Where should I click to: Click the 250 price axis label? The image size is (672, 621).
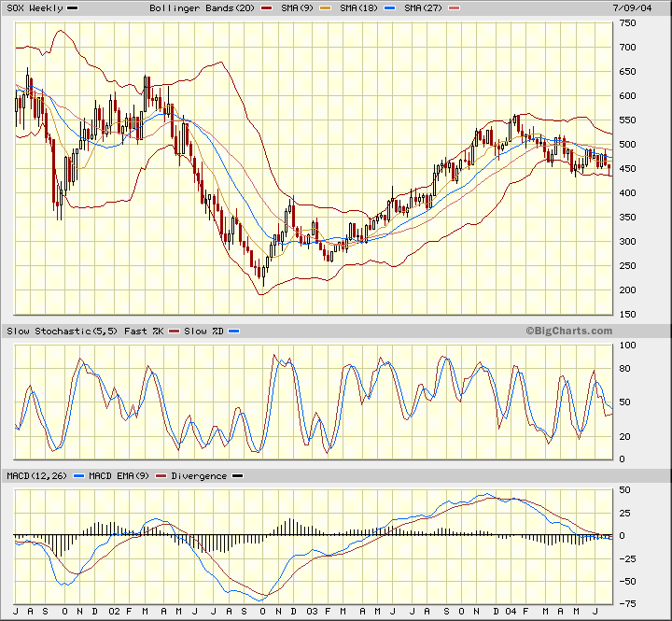(627, 266)
